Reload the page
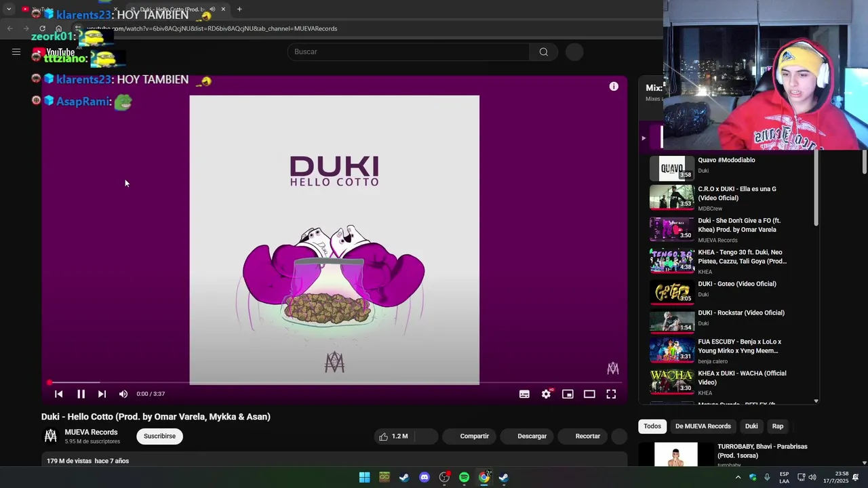Image resolution: width=868 pixels, height=488 pixels. coord(42,28)
